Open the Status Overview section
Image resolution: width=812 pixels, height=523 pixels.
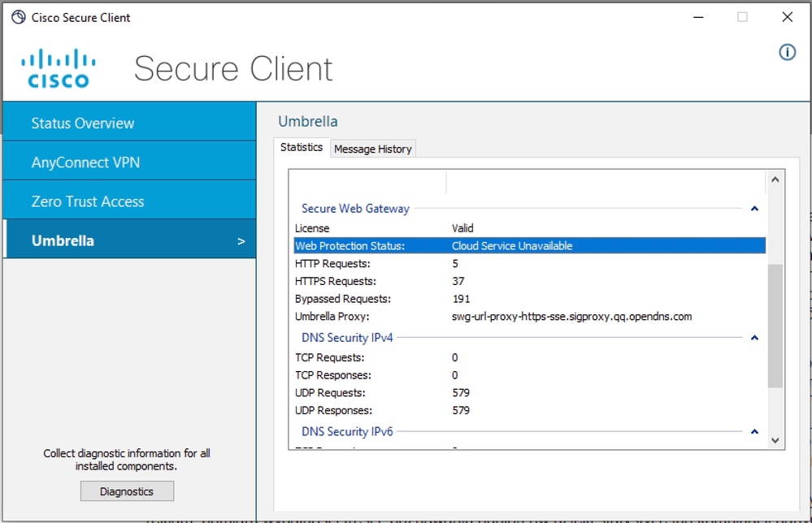click(129, 122)
